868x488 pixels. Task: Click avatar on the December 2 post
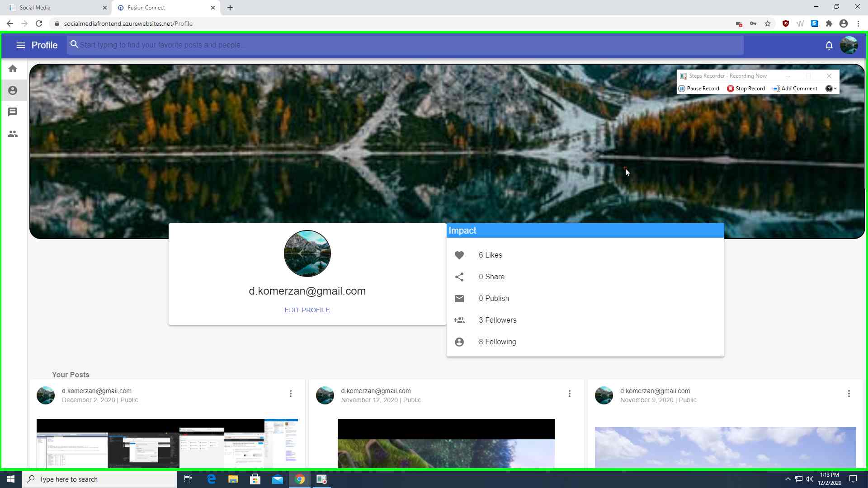pos(46,395)
